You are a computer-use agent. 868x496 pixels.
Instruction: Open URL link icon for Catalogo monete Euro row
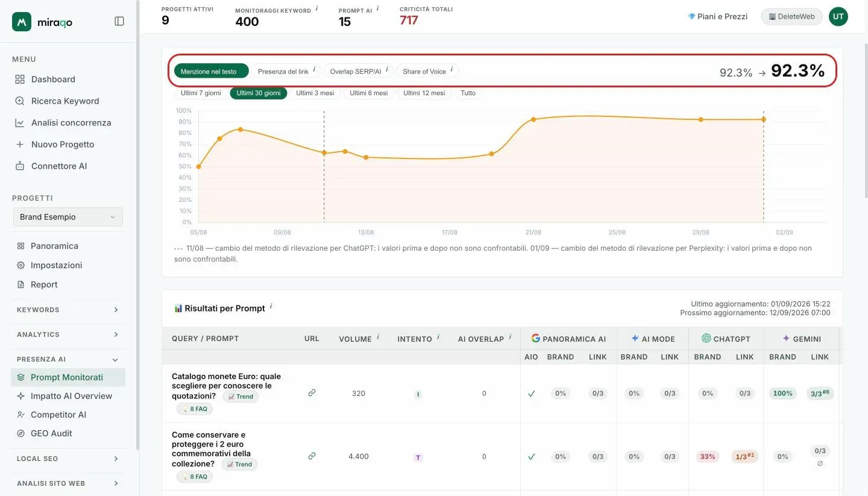(312, 393)
